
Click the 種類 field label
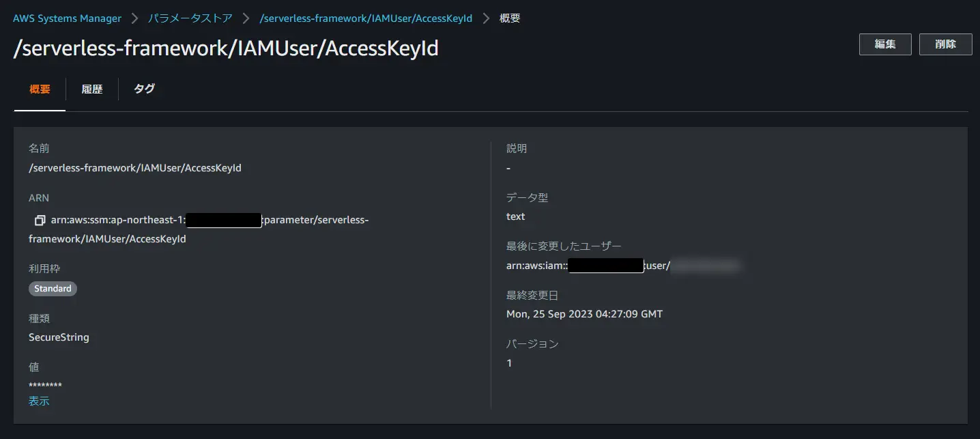39,318
